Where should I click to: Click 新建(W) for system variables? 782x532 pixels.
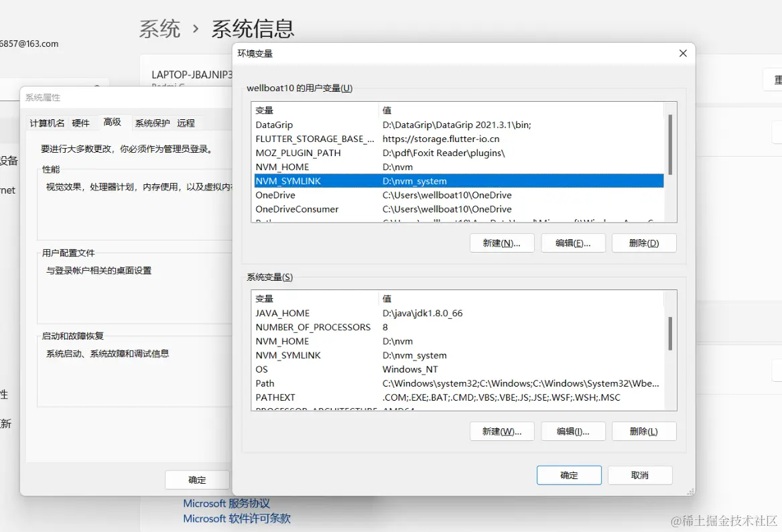(502, 431)
